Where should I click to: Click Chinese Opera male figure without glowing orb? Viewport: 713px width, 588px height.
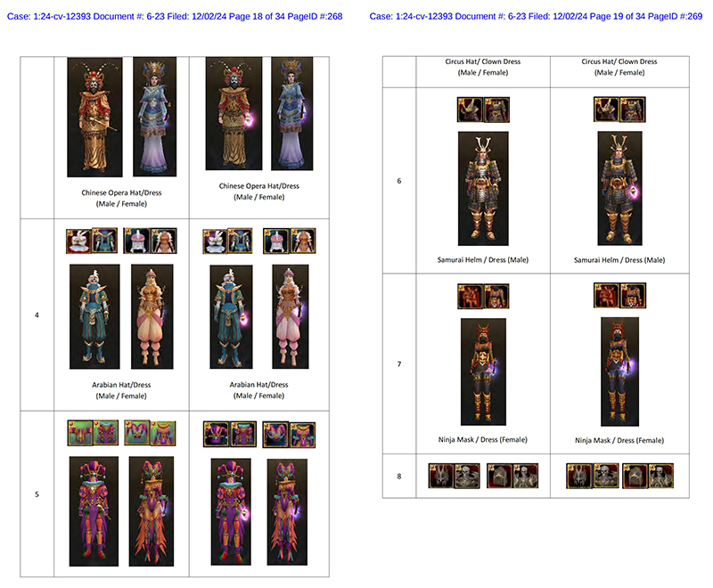pyautogui.click(x=94, y=118)
